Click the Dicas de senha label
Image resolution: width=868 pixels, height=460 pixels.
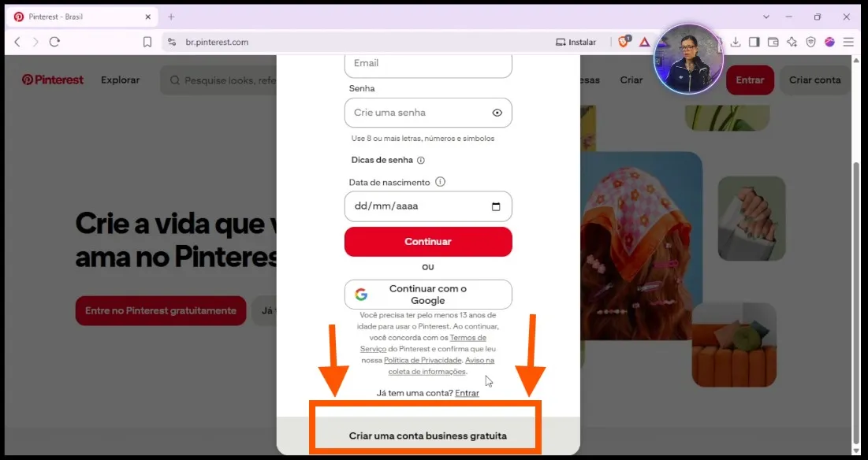pyautogui.click(x=382, y=161)
